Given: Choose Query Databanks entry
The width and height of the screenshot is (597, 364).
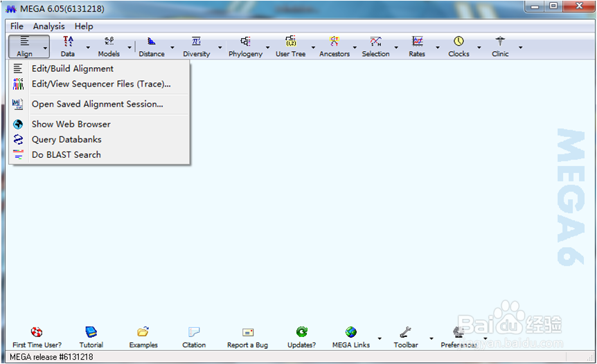Looking at the screenshot, I should [99, 140].
